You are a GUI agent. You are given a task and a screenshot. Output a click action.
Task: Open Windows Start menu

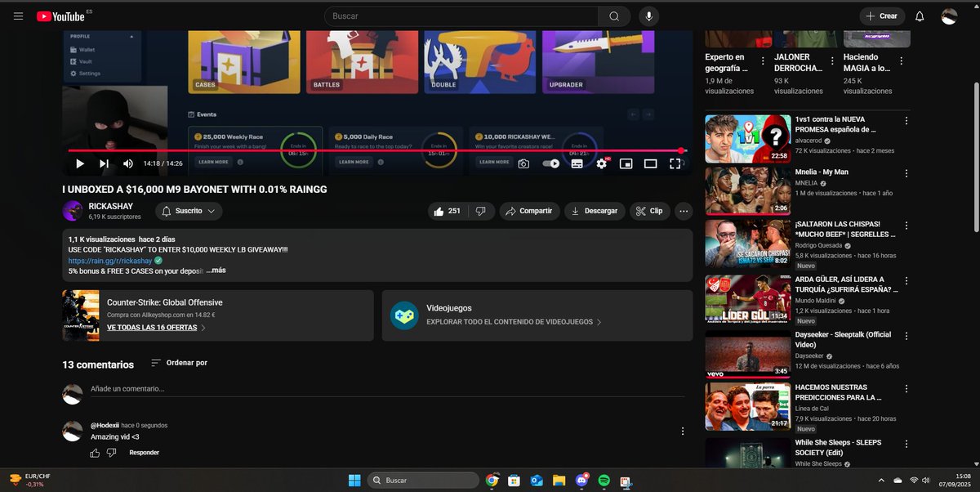[x=354, y=480]
